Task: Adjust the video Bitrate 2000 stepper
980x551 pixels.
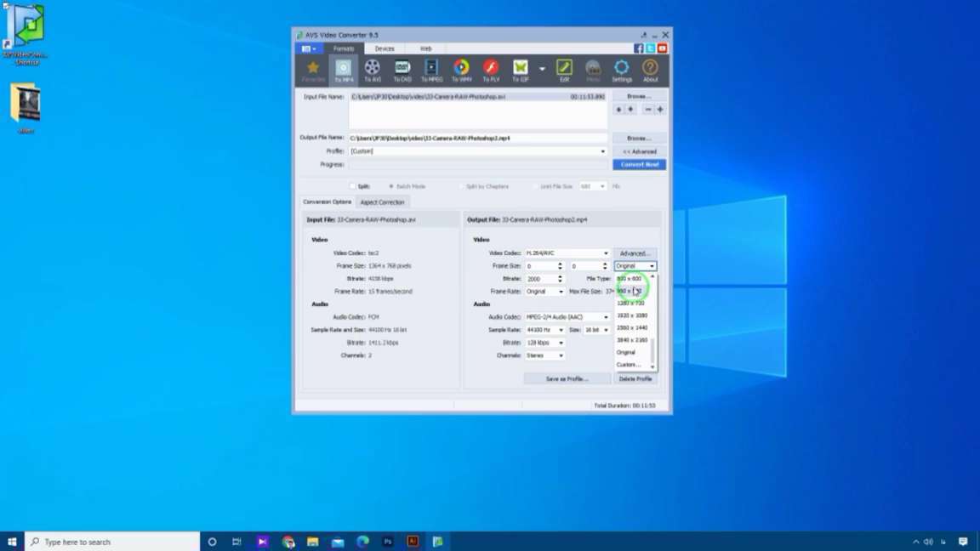Action: (560, 279)
